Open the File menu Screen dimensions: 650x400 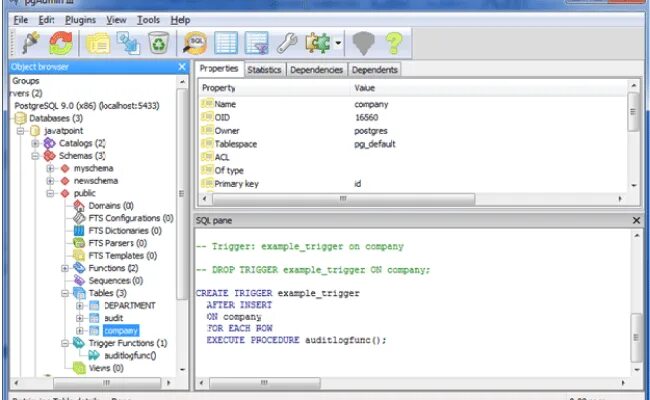coord(21,20)
